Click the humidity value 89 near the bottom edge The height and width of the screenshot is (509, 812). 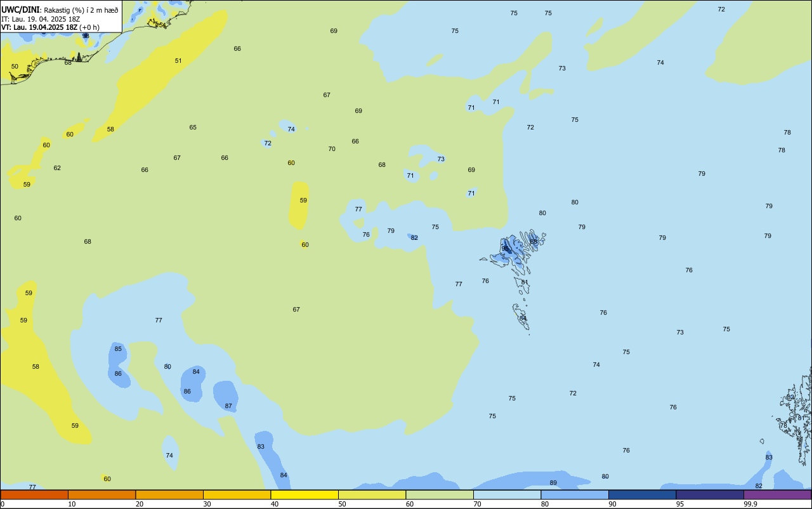[x=553, y=483]
